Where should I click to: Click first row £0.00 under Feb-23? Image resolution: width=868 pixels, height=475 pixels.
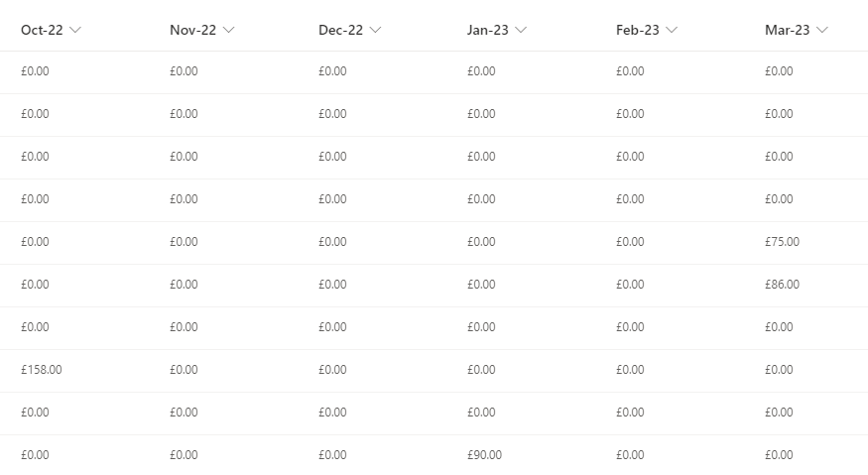[630, 71]
